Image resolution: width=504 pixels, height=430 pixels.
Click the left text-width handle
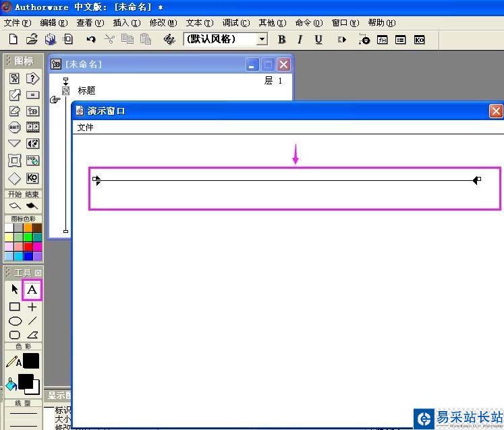95,179
